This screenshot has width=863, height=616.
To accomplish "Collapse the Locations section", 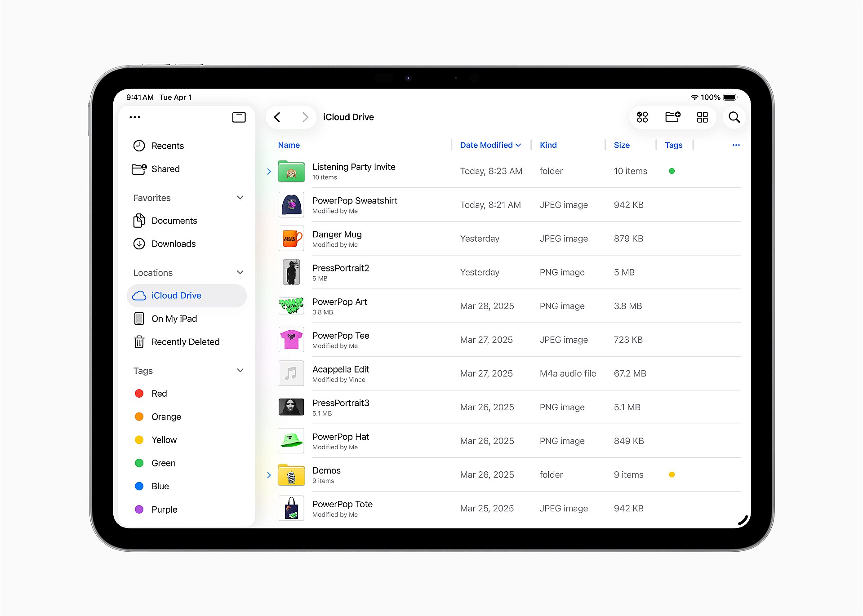I will tap(240, 273).
